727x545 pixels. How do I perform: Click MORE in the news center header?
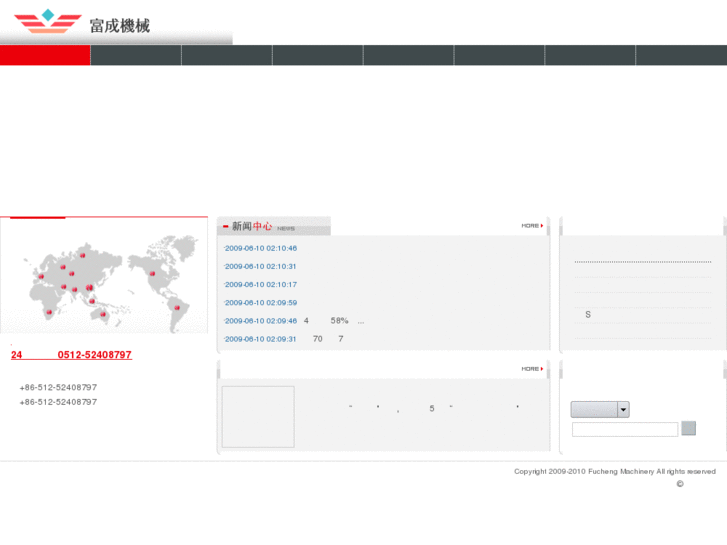click(x=532, y=225)
